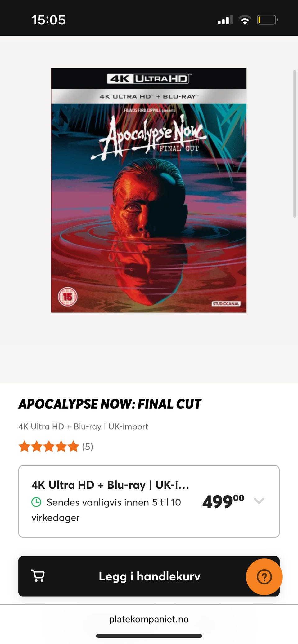The height and width of the screenshot is (644, 298).
Task: Tap the platekompaniet.no address bar
Action: coord(149,619)
